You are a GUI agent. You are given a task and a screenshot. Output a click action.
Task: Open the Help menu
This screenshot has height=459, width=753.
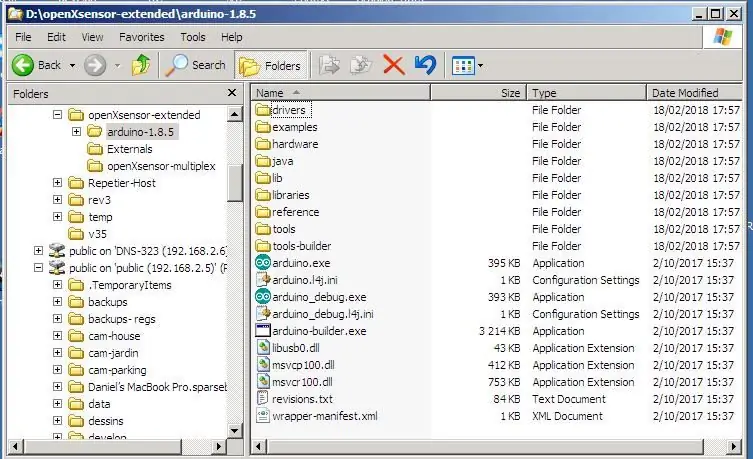pyautogui.click(x=231, y=37)
